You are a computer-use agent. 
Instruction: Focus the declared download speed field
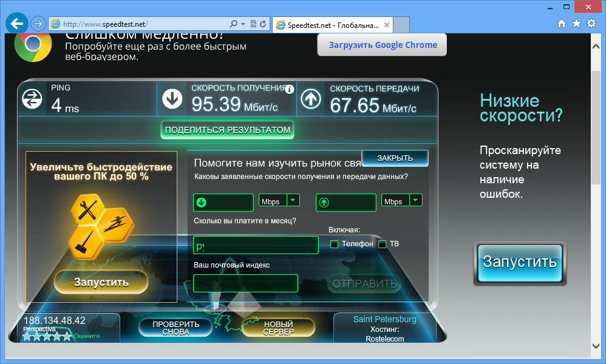tap(223, 203)
